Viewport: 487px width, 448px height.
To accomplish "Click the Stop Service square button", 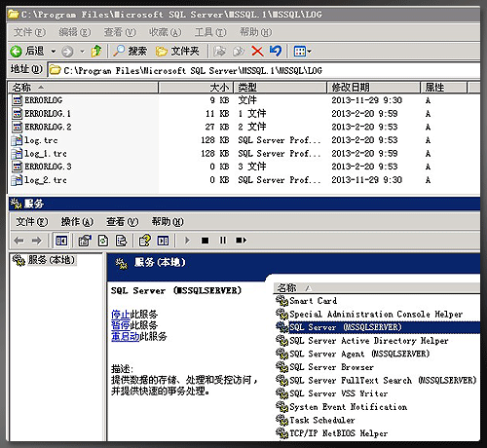I will [205, 241].
